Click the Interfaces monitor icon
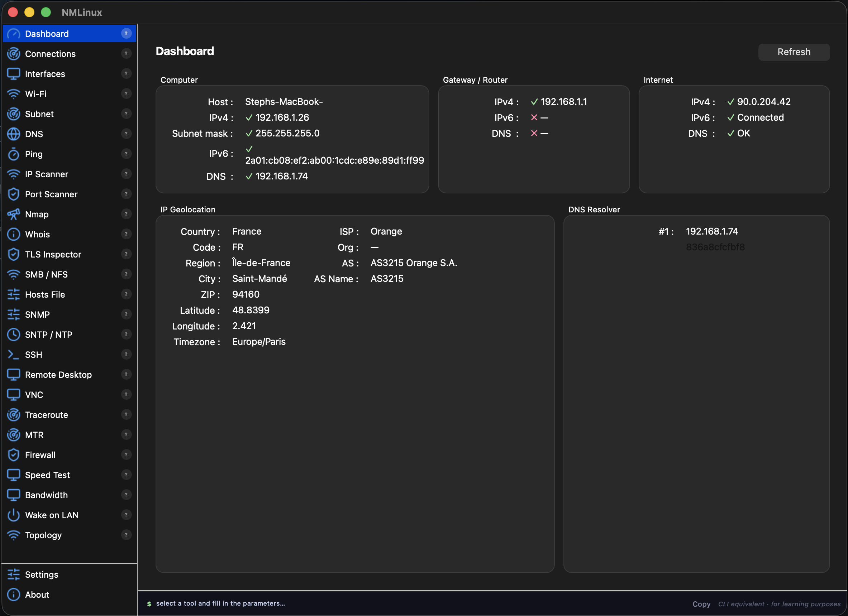 point(14,74)
